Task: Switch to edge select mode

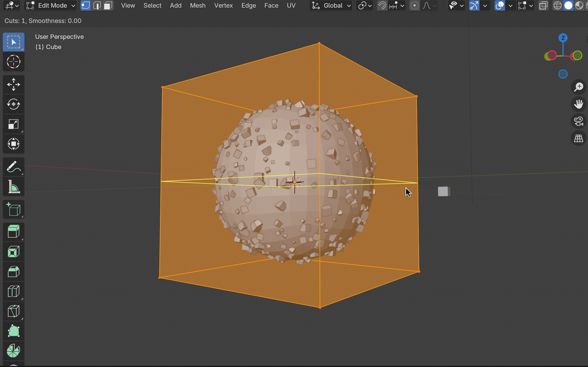Action: pyautogui.click(x=97, y=5)
